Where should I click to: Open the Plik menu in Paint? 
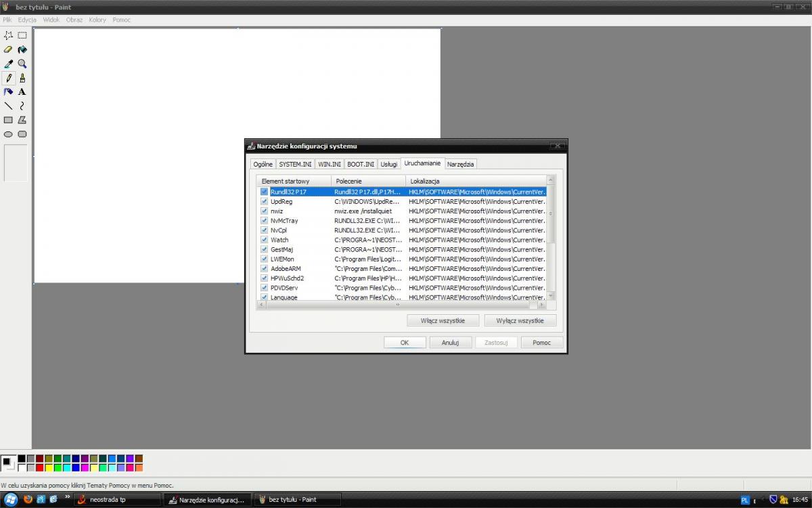7,20
